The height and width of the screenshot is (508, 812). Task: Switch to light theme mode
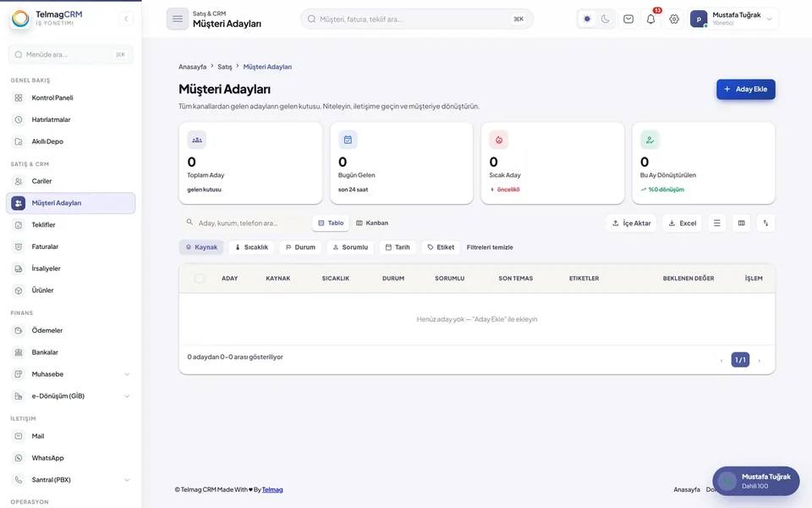[x=587, y=19]
